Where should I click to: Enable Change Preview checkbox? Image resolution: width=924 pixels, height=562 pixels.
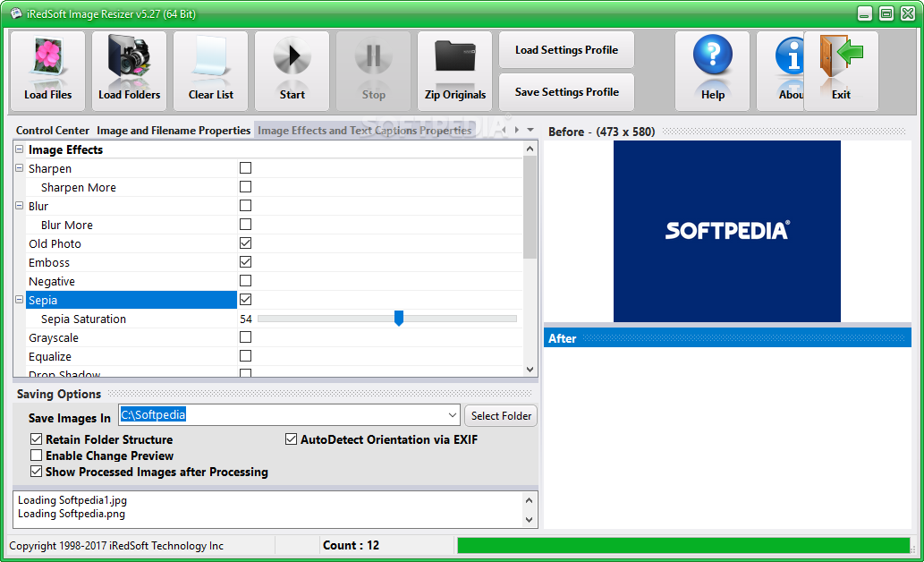pyautogui.click(x=37, y=456)
